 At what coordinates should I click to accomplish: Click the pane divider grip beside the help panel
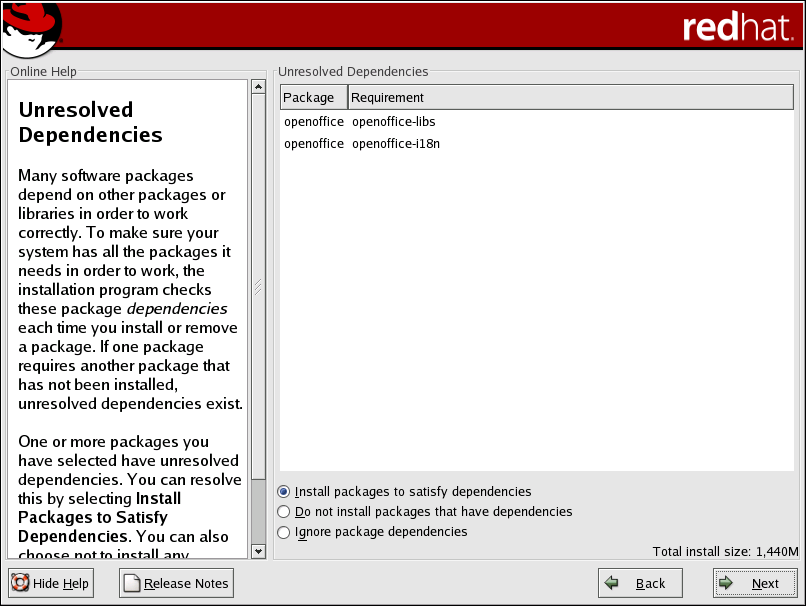tap(258, 286)
